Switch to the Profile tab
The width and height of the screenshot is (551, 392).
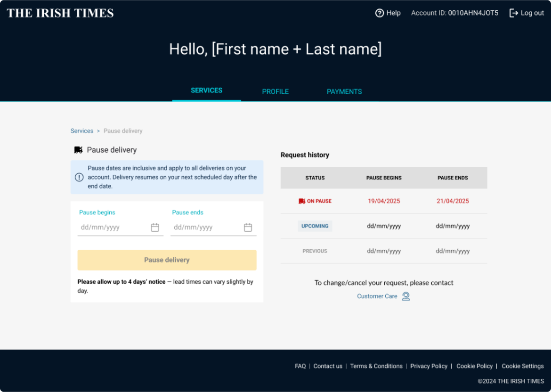(x=275, y=91)
